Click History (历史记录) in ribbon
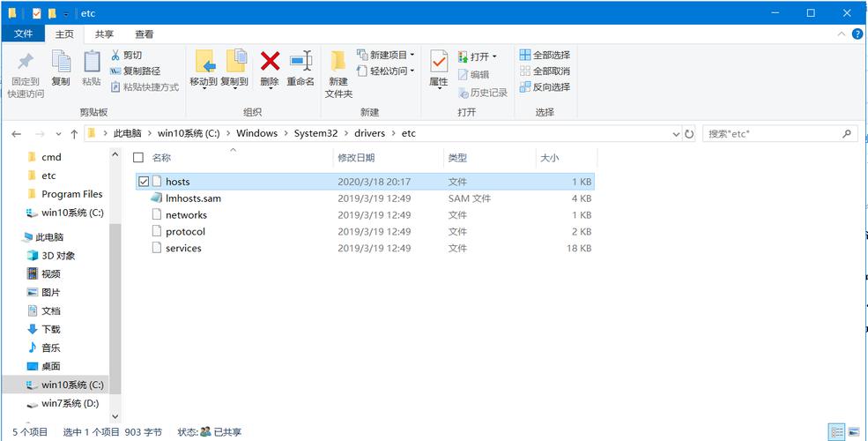Screen dimensions: 868x441 pos(483,93)
